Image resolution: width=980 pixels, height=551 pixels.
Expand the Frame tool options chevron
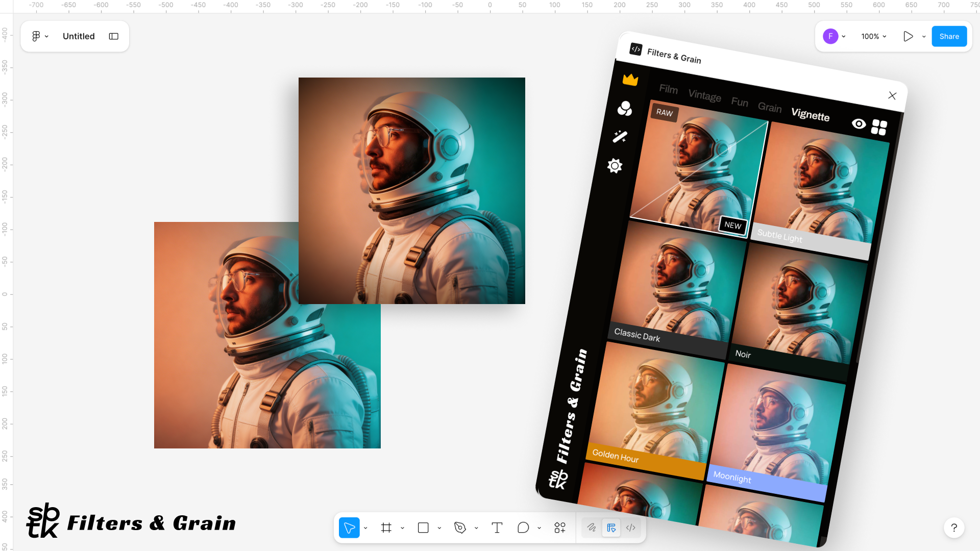coord(402,528)
